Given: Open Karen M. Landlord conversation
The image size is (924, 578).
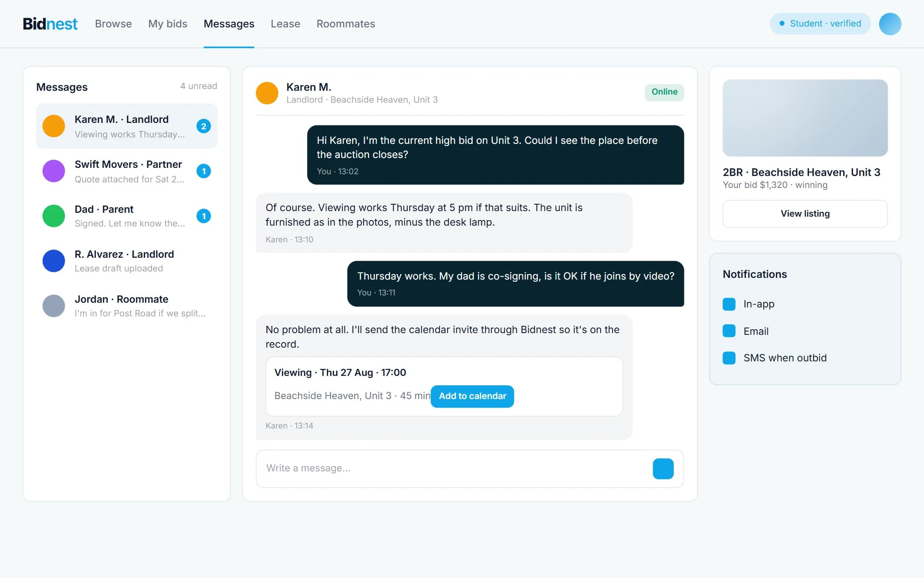Looking at the screenshot, I should click(x=127, y=126).
